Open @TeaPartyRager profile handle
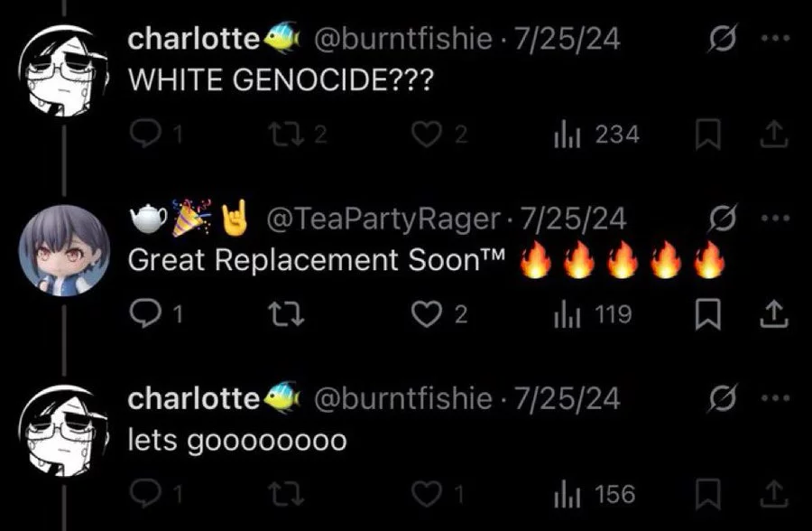 [x=383, y=219]
